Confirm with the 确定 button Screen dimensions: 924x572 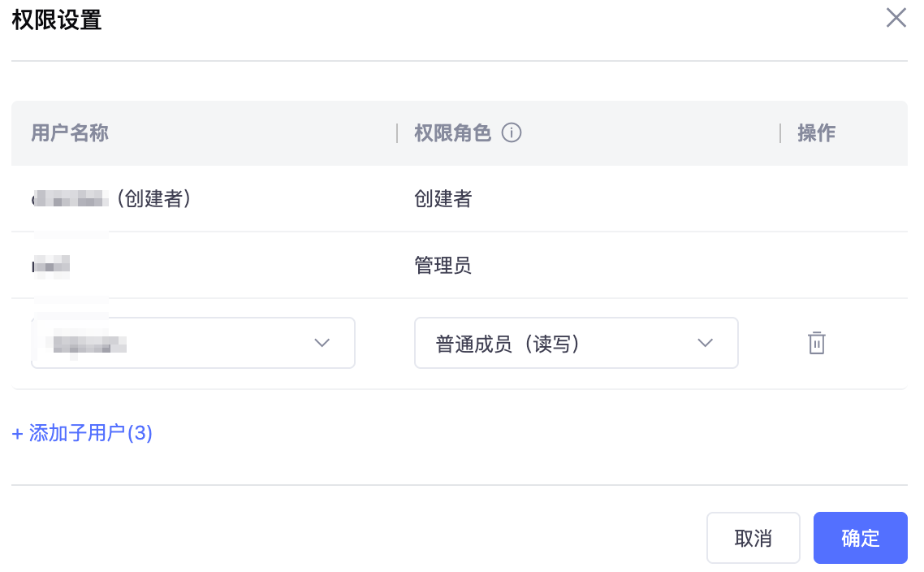[860, 538]
